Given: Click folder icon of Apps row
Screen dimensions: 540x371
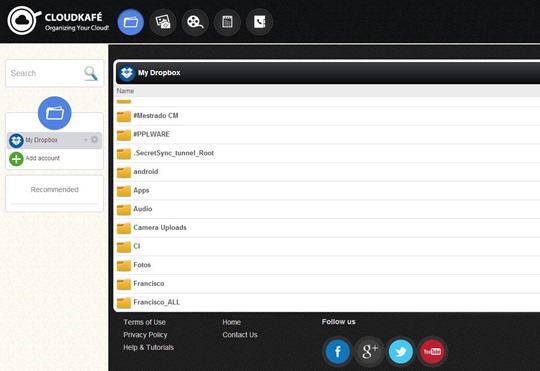Looking at the screenshot, I should pyautogui.click(x=124, y=191).
